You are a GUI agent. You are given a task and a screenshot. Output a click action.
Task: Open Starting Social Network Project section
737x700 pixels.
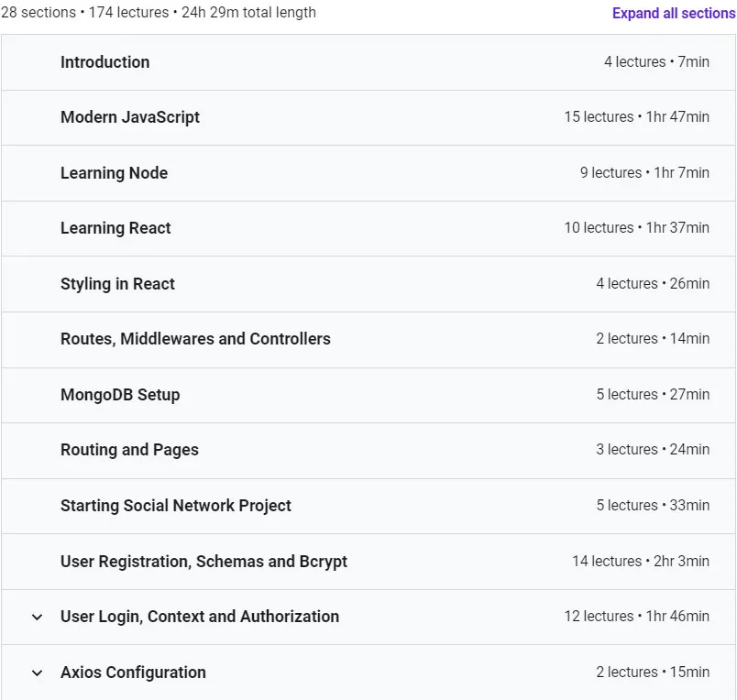(x=368, y=506)
